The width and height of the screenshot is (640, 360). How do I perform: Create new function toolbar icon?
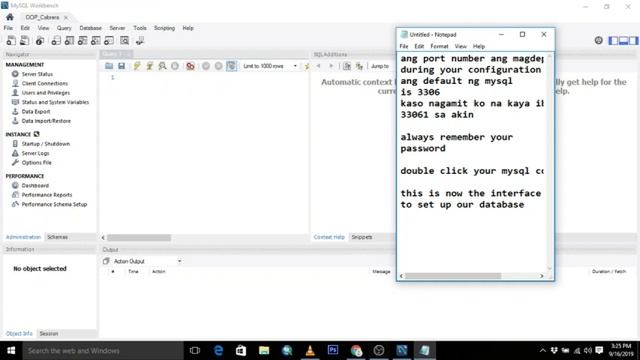[109, 40]
